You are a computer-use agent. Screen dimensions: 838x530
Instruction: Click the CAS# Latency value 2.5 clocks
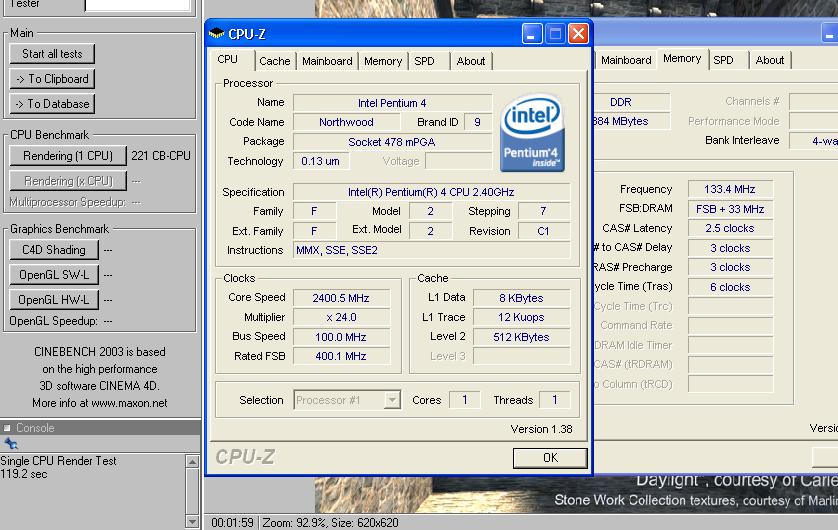pos(730,228)
